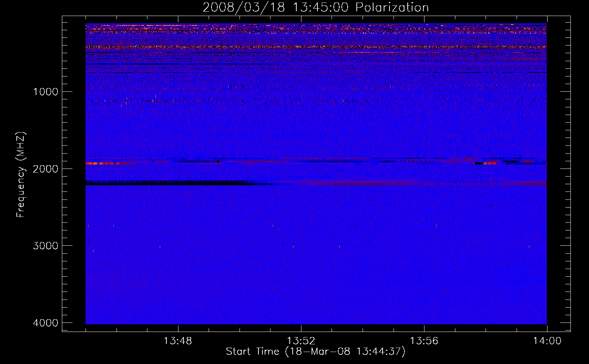This screenshot has height=364, width=589.
Task: Click the 14:00 time tick label
Action: pos(547,341)
